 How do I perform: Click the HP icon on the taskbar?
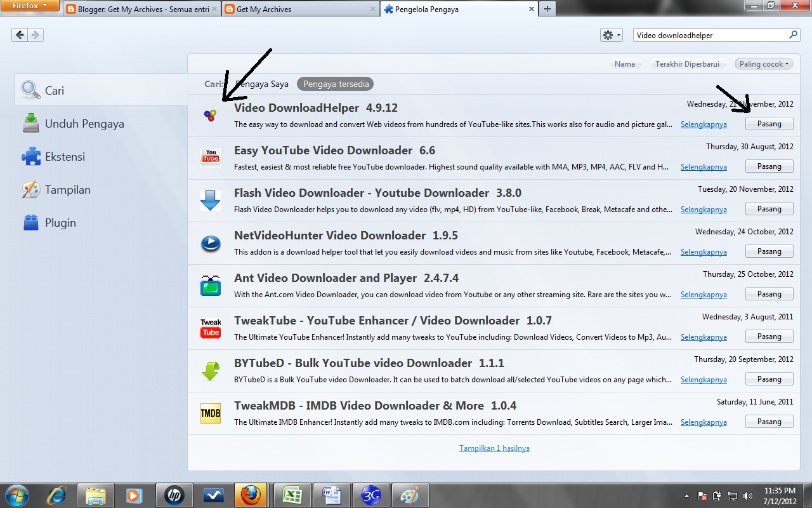(x=174, y=495)
